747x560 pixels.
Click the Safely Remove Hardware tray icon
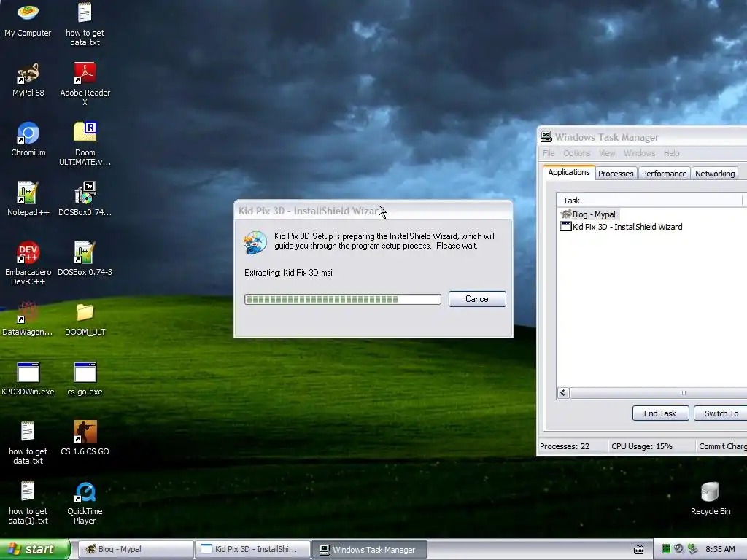tap(693, 549)
